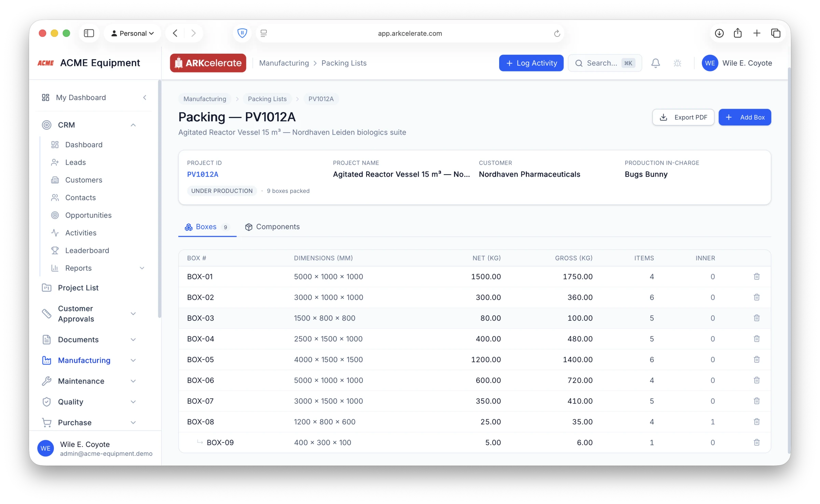This screenshot has height=504, width=820.
Task: Reload the page with refresh icon
Action: (557, 33)
